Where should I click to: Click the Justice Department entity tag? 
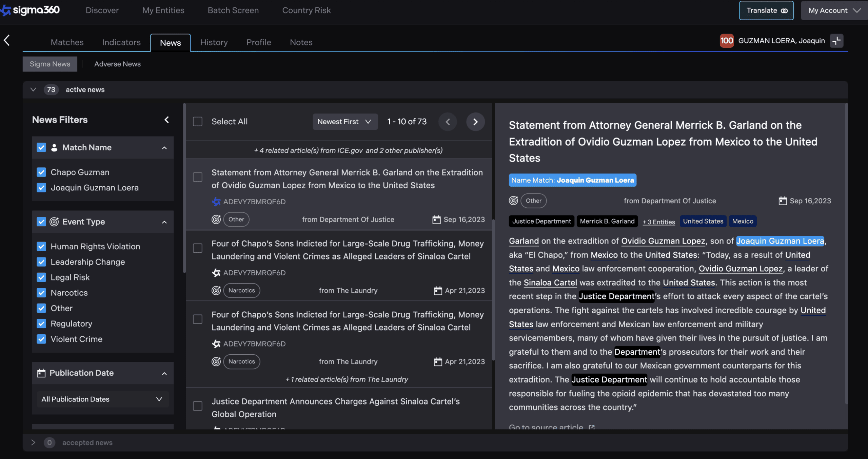point(541,221)
